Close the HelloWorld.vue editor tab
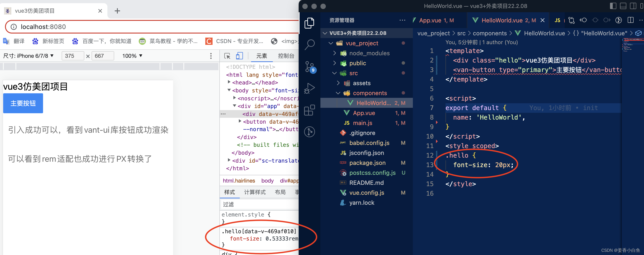Screen dimensions: 644x255 point(542,20)
